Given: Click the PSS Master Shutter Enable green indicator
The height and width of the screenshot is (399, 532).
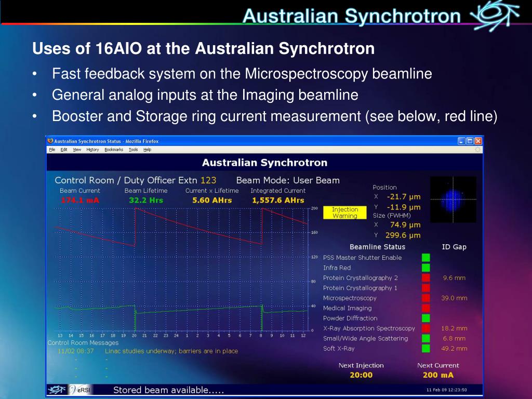Looking at the screenshot, I should (x=426, y=258).
